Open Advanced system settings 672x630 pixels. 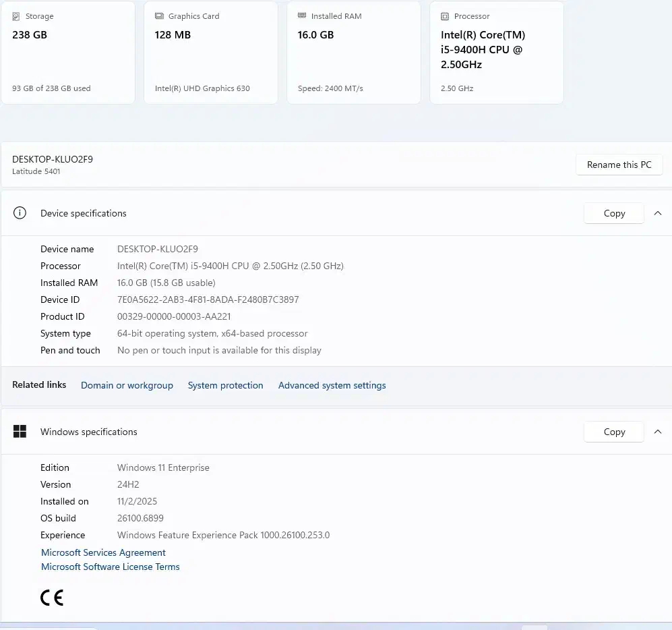(x=332, y=385)
